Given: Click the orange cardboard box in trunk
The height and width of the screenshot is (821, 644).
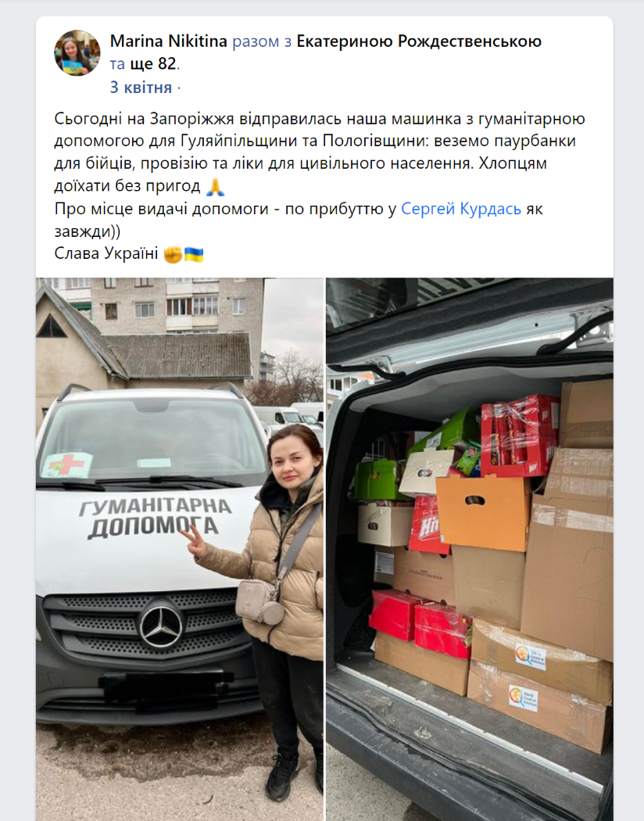Looking at the screenshot, I should click(482, 513).
